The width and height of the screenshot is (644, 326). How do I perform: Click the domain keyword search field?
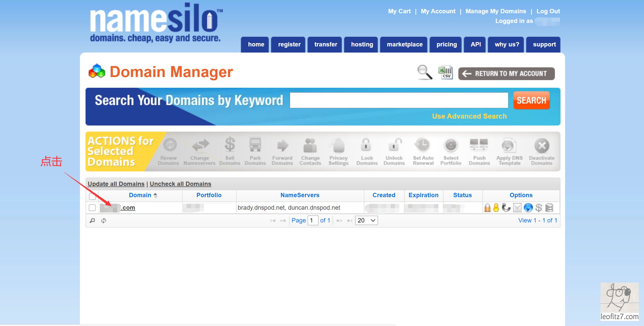[x=399, y=101]
